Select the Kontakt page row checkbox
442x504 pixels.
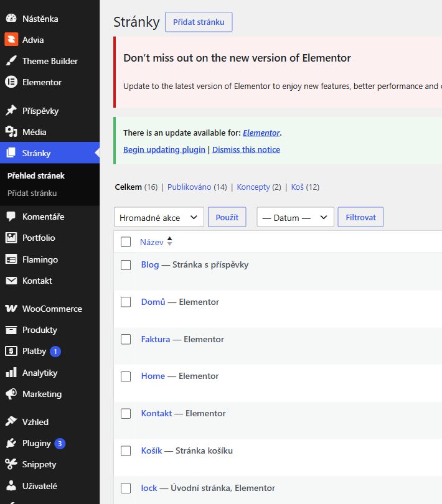click(x=126, y=413)
